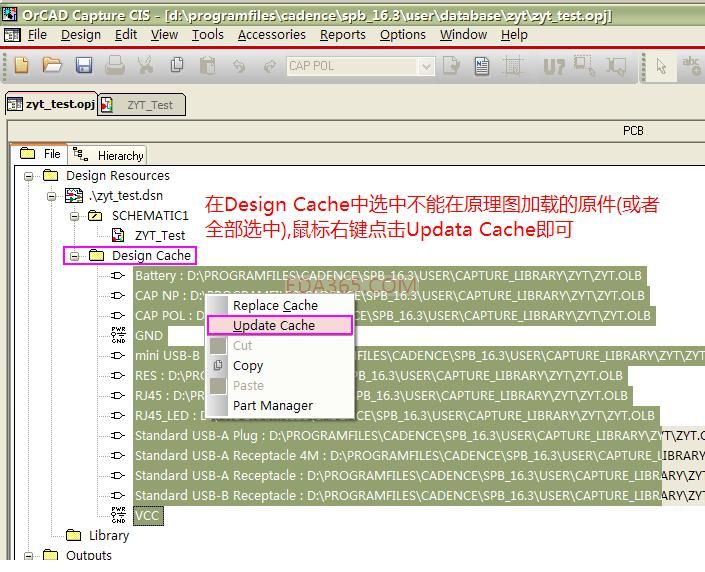The height and width of the screenshot is (572, 705).
Task: Collapse the Design Resources tree node
Action: (28, 176)
